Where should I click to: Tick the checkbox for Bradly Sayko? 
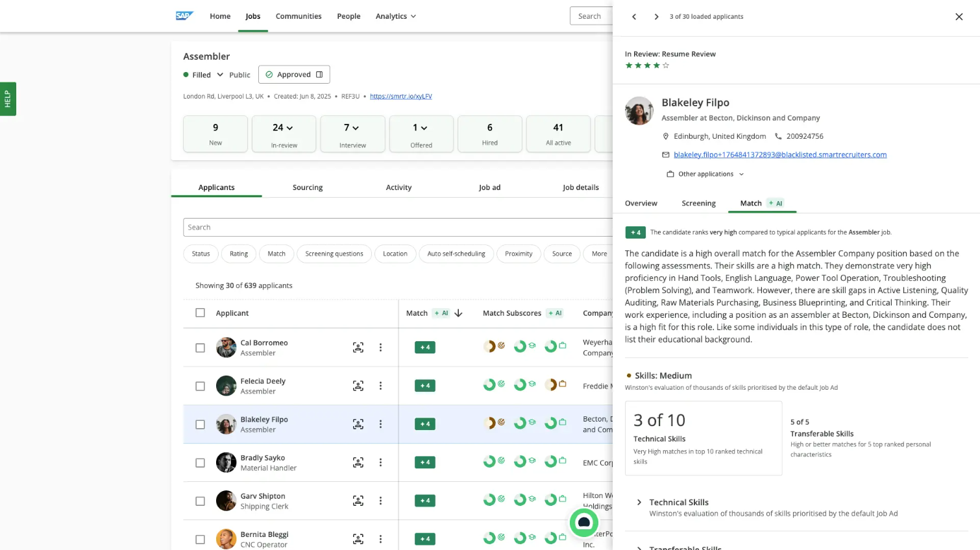(x=200, y=462)
